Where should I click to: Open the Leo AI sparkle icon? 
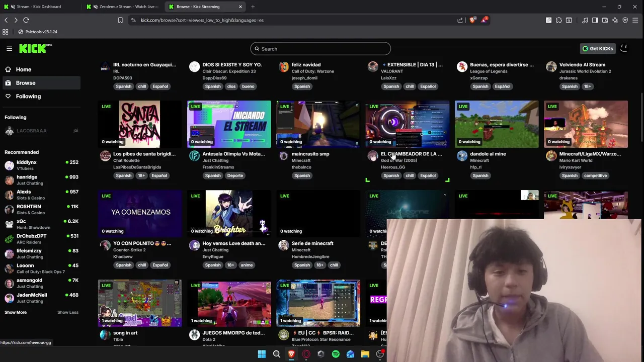pos(615,20)
